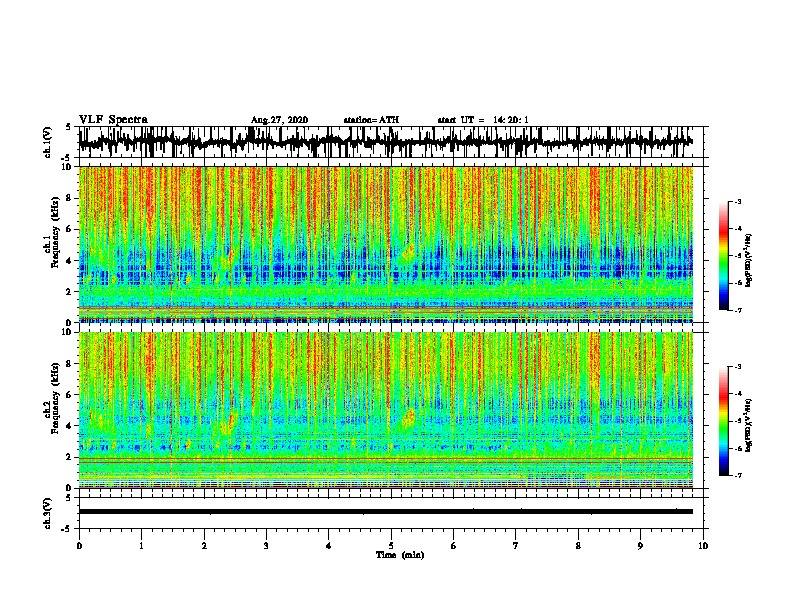Click time axis tick label '10'
The width and height of the screenshot is (792, 612).
point(703,546)
